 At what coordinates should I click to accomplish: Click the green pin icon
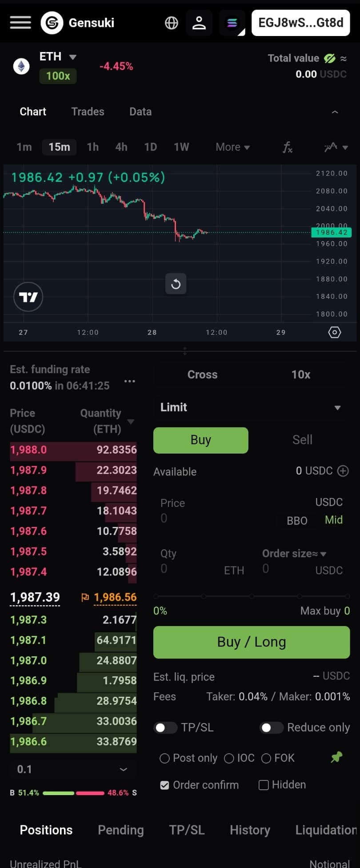[337, 757]
